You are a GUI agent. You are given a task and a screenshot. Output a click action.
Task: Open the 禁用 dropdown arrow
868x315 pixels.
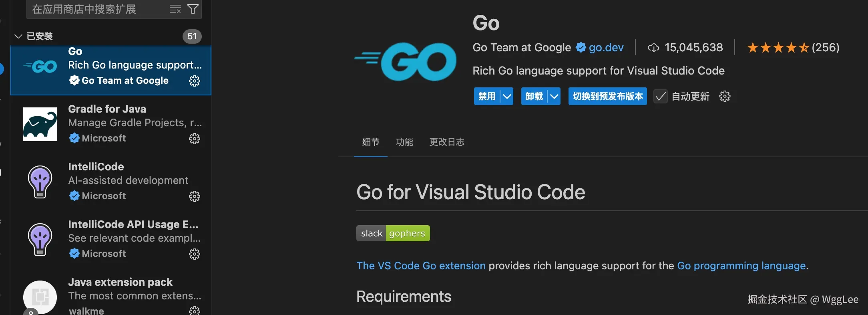tap(507, 96)
